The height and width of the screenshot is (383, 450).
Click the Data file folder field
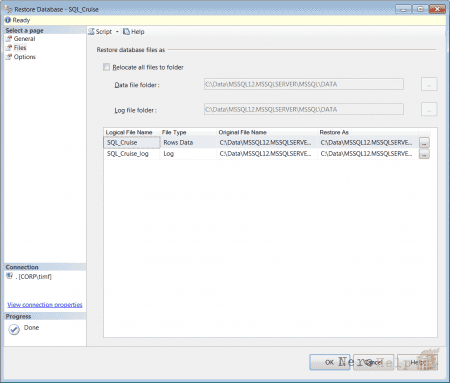[304, 84]
